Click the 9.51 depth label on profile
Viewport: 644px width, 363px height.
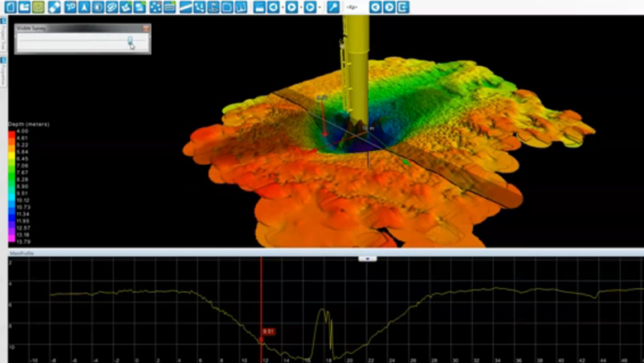268,331
